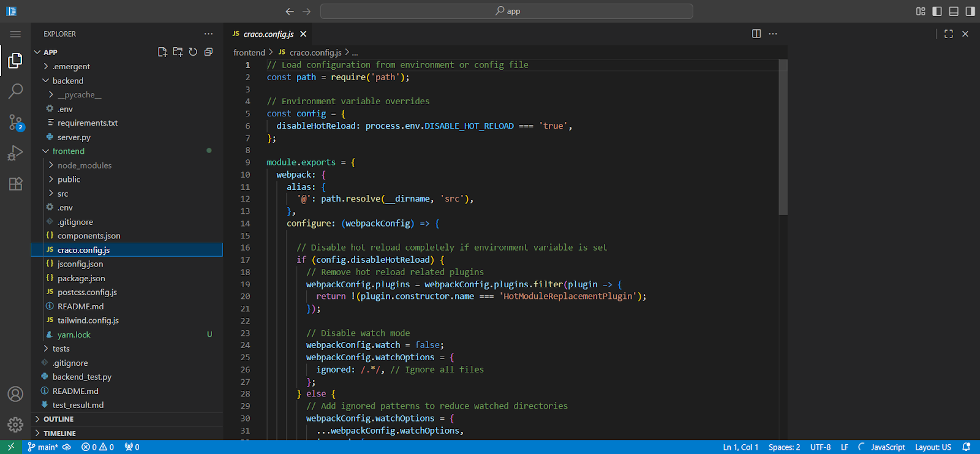Toggle the bottom panel visibility
This screenshot has width=980, height=454.
(x=954, y=11)
